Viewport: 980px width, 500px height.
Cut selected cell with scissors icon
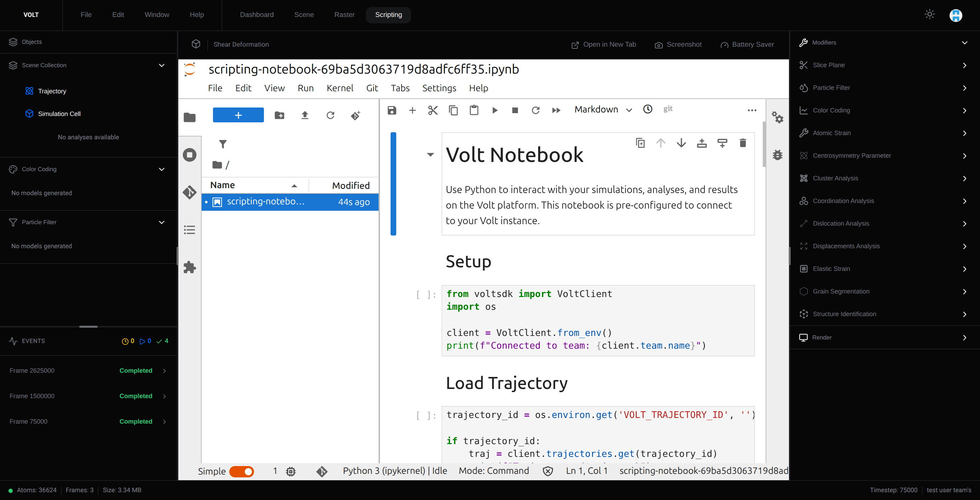(433, 110)
